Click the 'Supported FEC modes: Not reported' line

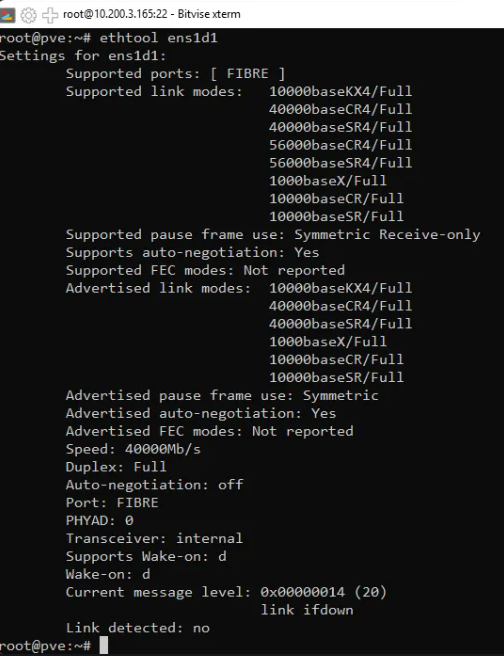(205, 271)
